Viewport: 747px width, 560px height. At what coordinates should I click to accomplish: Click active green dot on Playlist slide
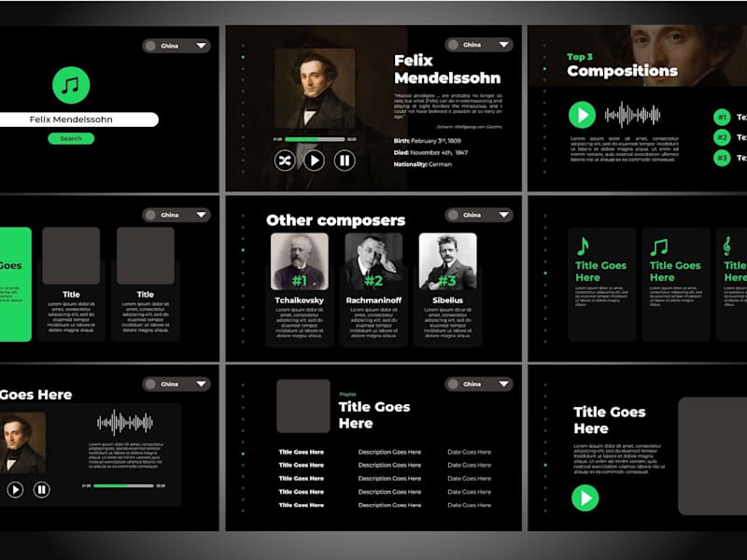(x=243, y=454)
